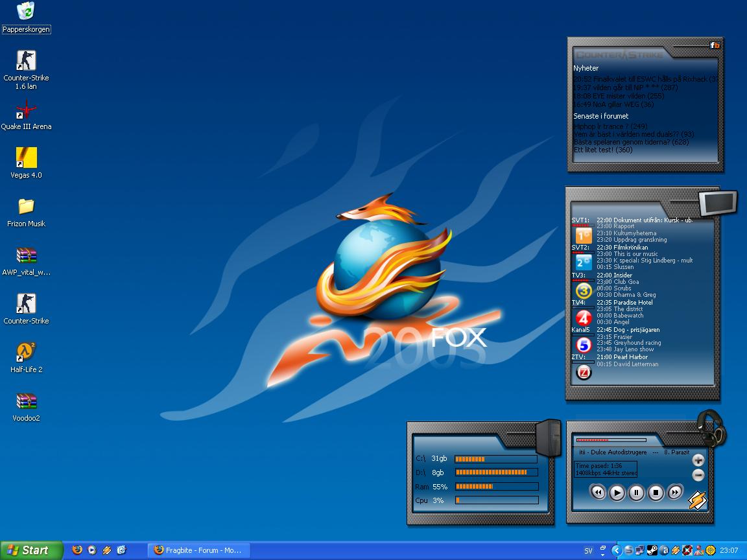Launch the Half-Life 2 shortcut
The image size is (747, 560).
click(x=26, y=358)
